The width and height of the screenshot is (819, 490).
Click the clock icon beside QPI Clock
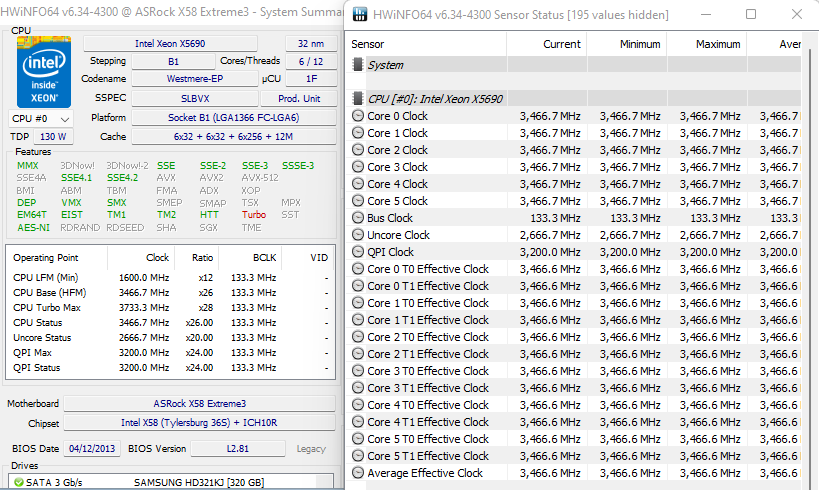(x=358, y=252)
